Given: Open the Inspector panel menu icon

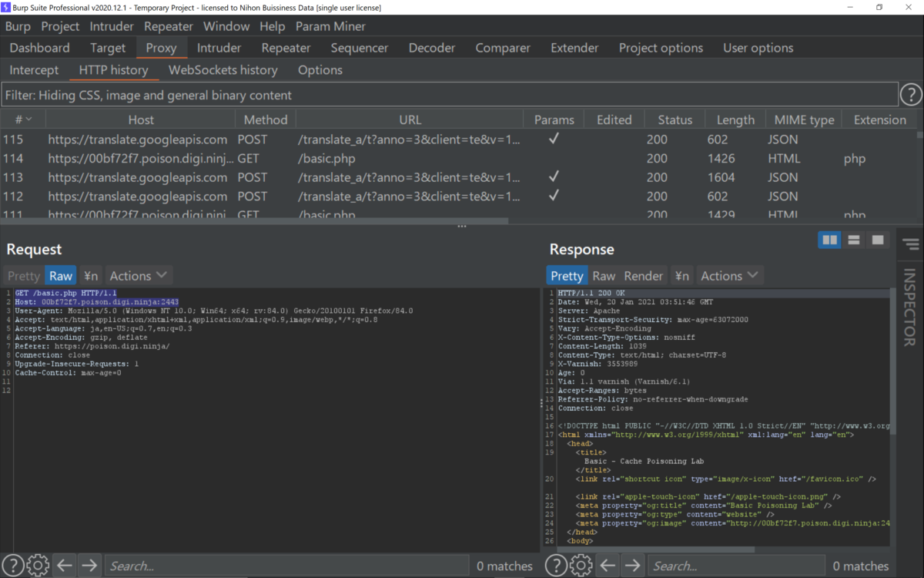Looking at the screenshot, I should [x=910, y=245].
